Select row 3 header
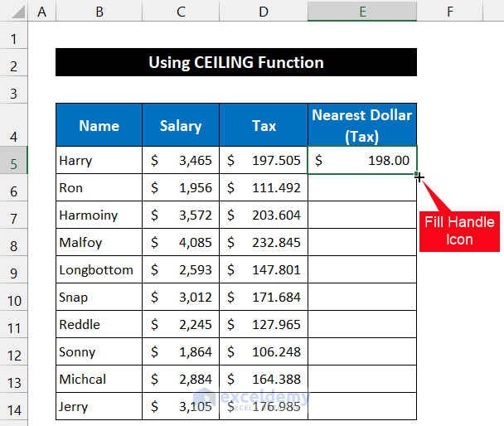Viewport: 504px width, 426px height. [14, 90]
